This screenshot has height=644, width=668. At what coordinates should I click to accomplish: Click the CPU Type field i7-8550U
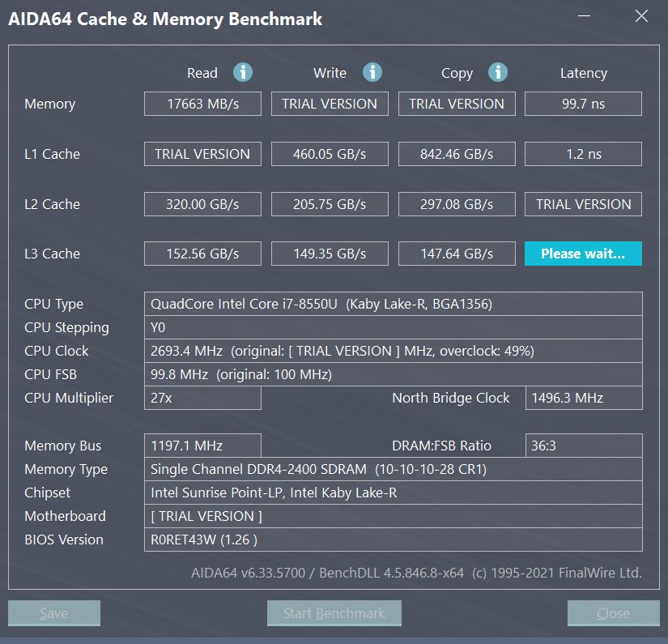pos(394,304)
